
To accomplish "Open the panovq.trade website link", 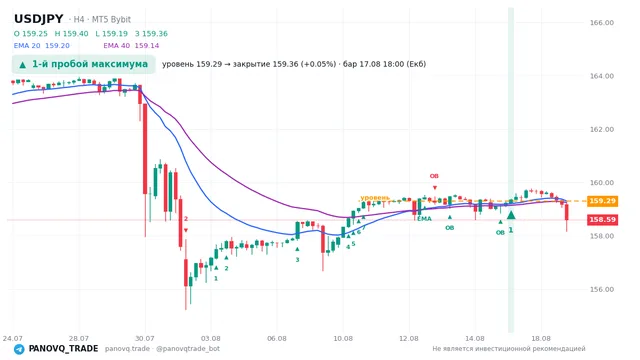I will click(127, 349).
